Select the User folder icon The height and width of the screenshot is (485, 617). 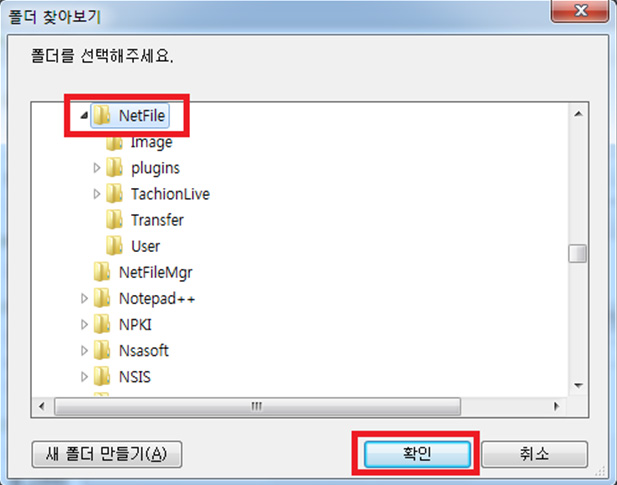114,245
